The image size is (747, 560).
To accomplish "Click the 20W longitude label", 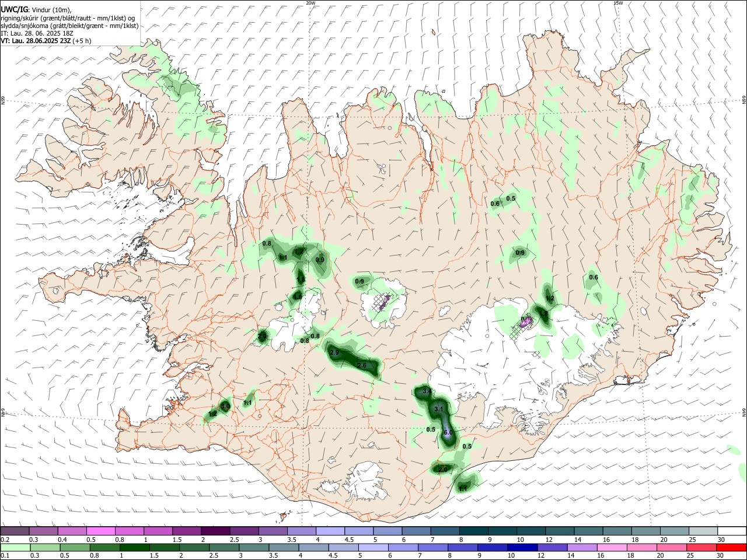I will point(310,3).
